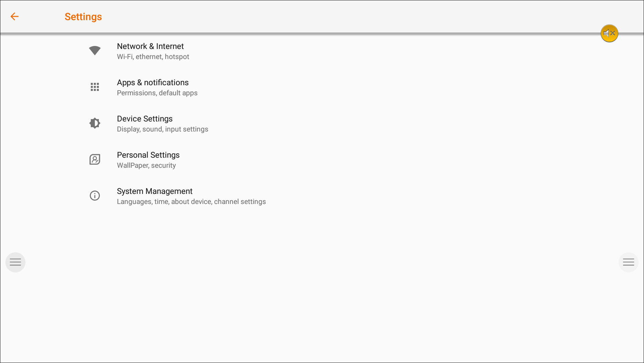Image resolution: width=644 pixels, height=363 pixels.
Task: Click "Display, sound, input settings" description
Action: point(162,129)
